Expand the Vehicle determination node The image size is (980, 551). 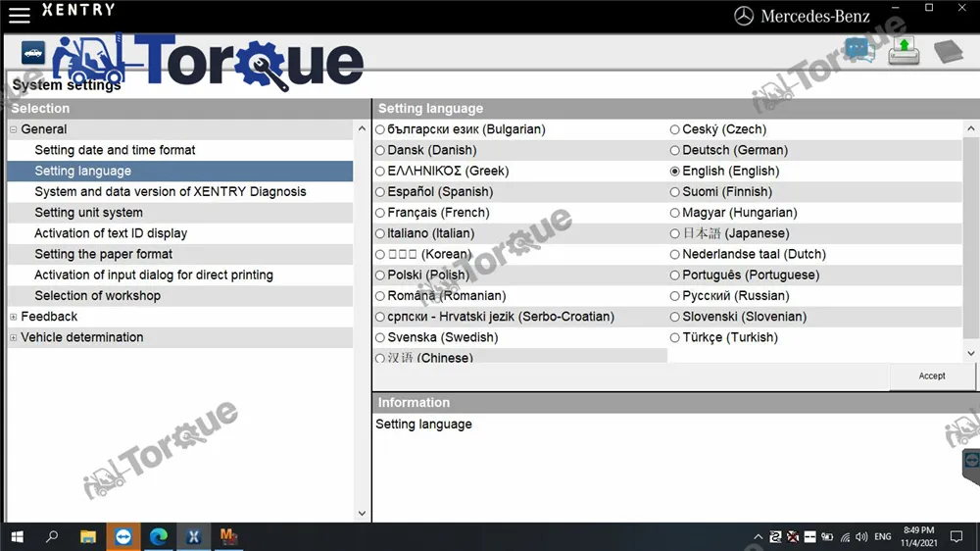[x=13, y=337]
